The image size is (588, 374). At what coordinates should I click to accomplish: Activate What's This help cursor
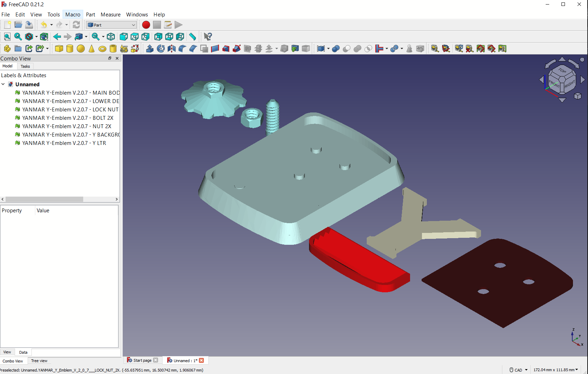tap(208, 37)
